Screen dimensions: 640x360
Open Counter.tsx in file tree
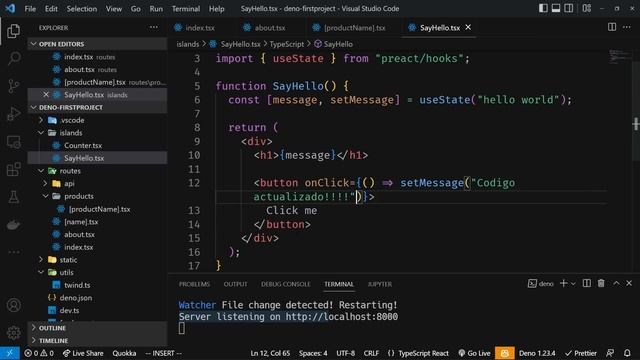coord(82,145)
